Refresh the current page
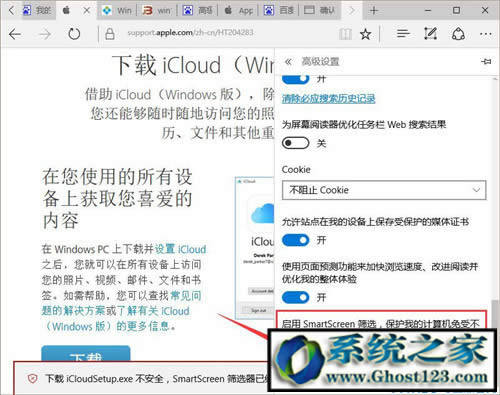Viewport: 500px width, 395px height. click(74, 34)
